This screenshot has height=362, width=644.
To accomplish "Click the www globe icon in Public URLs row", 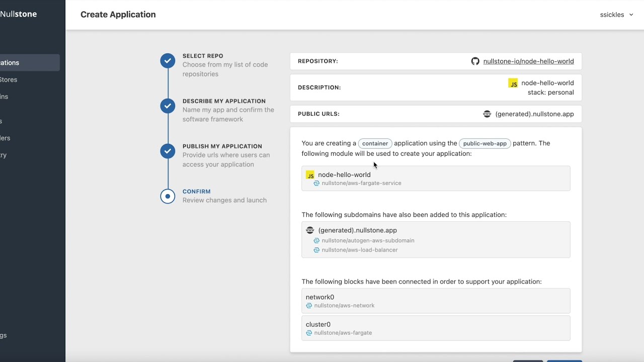I will pyautogui.click(x=487, y=114).
